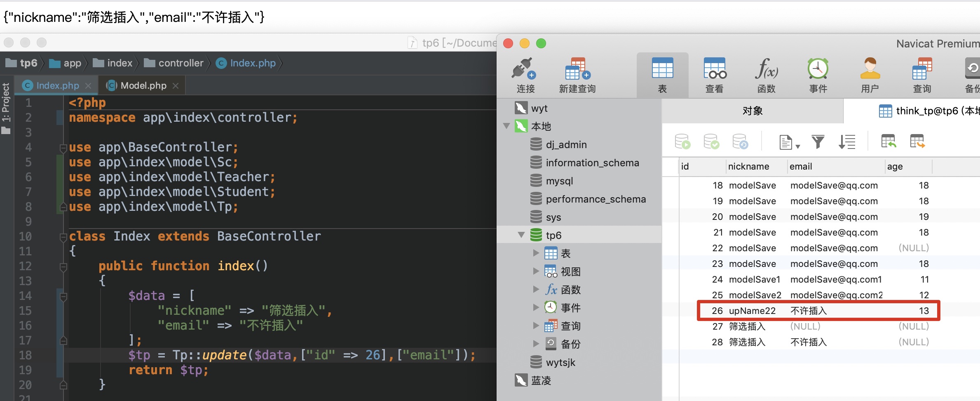This screenshot has height=401, width=980.
Task: Click the nickname column header
Action: [x=756, y=166]
